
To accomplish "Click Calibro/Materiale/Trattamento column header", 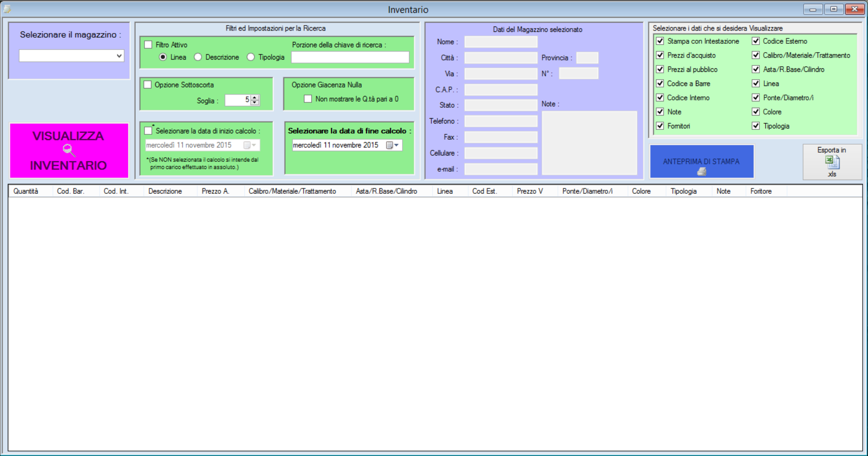I will click(x=298, y=191).
